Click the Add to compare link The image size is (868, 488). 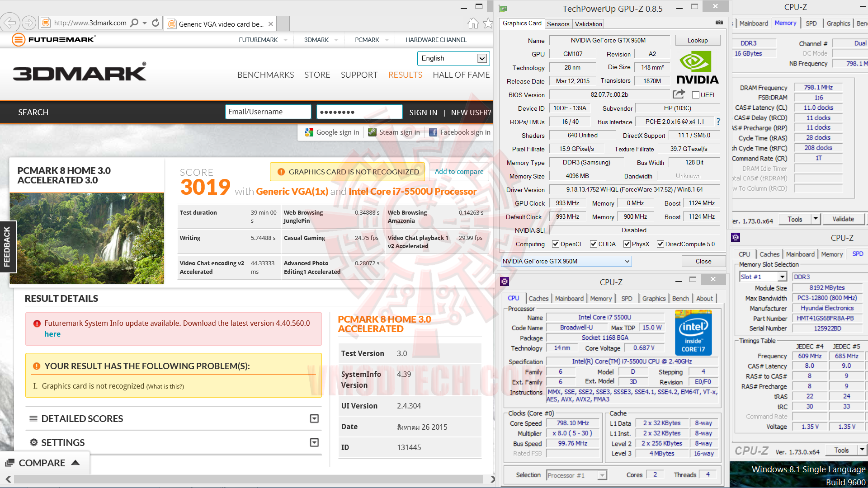pos(459,172)
